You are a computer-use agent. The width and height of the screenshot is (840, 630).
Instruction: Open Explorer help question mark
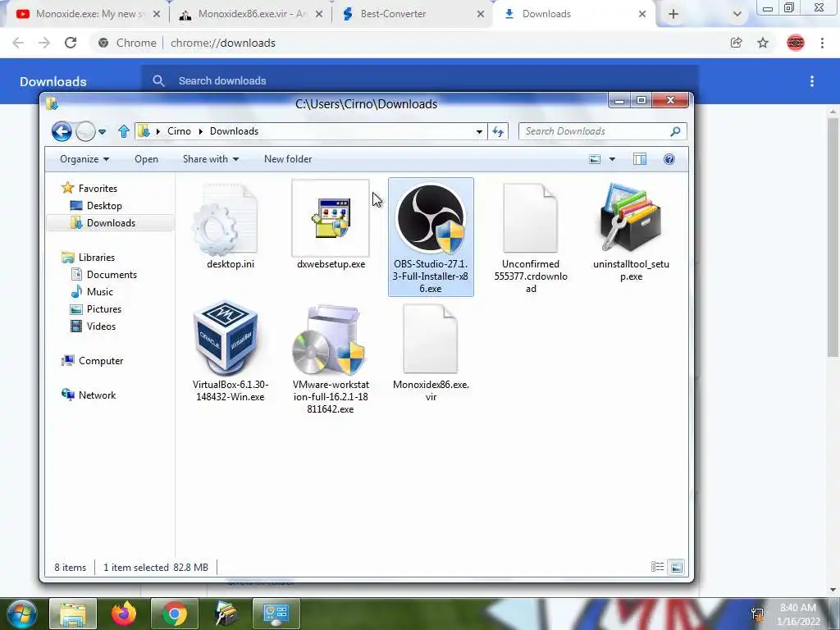click(669, 159)
